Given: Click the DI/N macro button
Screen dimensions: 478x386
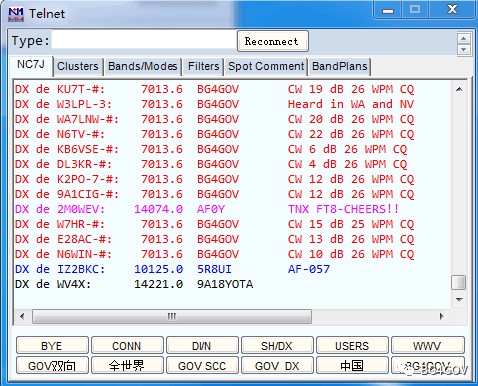Looking at the screenshot, I should coord(202,346).
